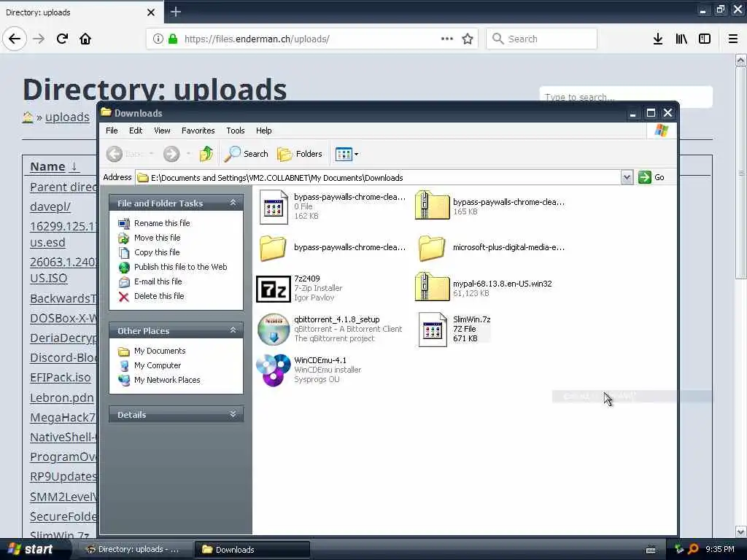Screen dimensions: 747x560
Task: Sort directory listing by Name column header
Action: [47, 167]
